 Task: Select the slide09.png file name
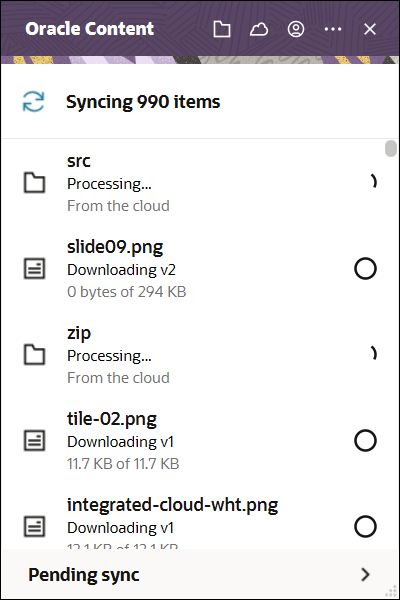click(115, 247)
